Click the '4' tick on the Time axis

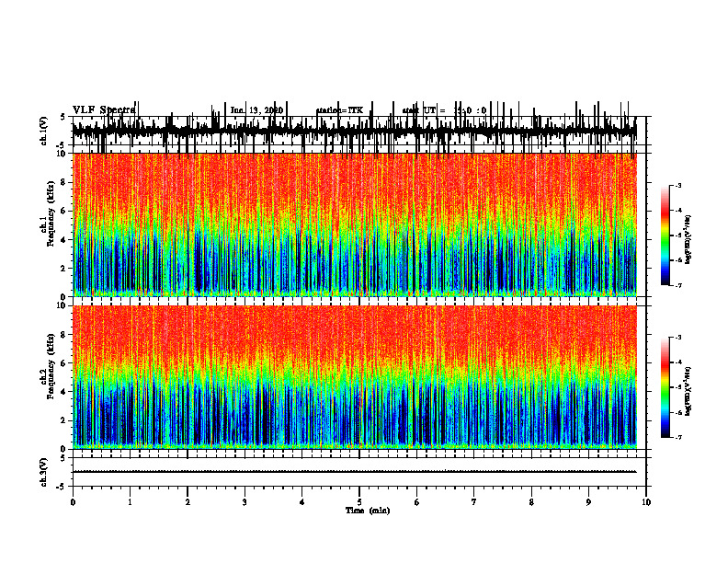click(302, 502)
